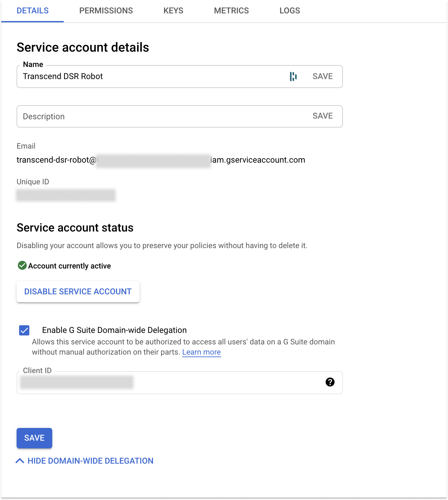Go to the Metrics tab

231,11
